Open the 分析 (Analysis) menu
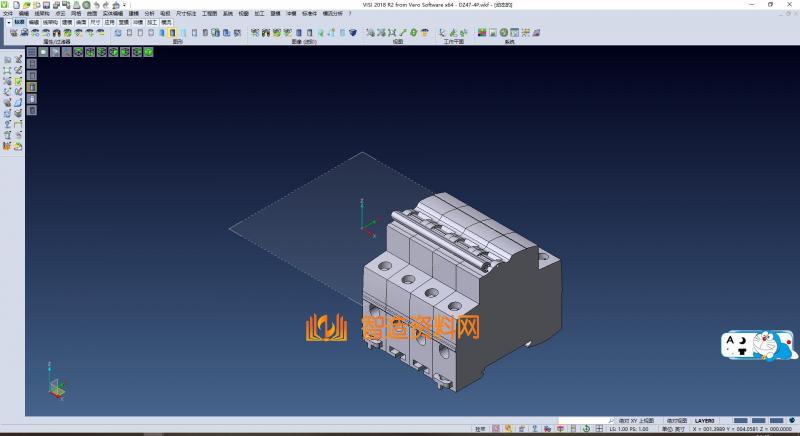800x436 pixels. coord(149,14)
